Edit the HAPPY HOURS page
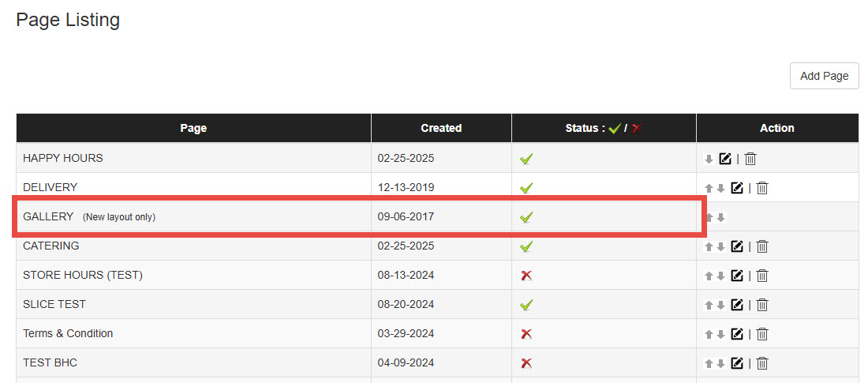This screenshot has width=868, height=383. click(x=725, y=159)
